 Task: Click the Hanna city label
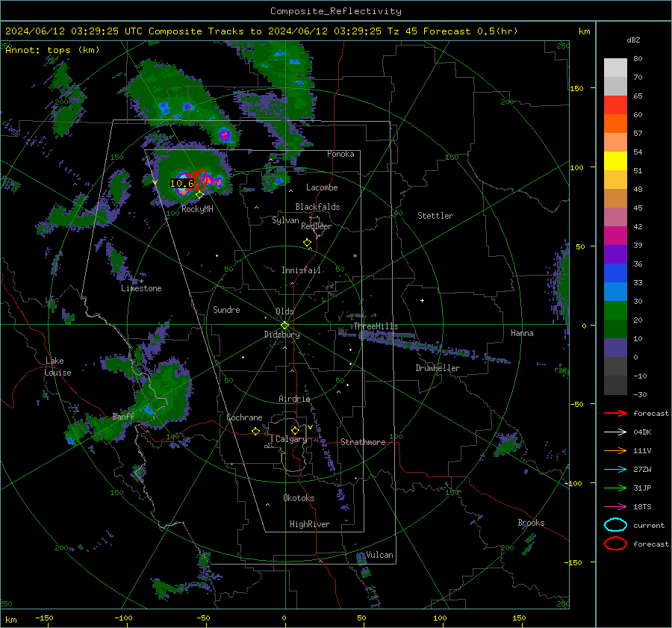tap(522, 332)
